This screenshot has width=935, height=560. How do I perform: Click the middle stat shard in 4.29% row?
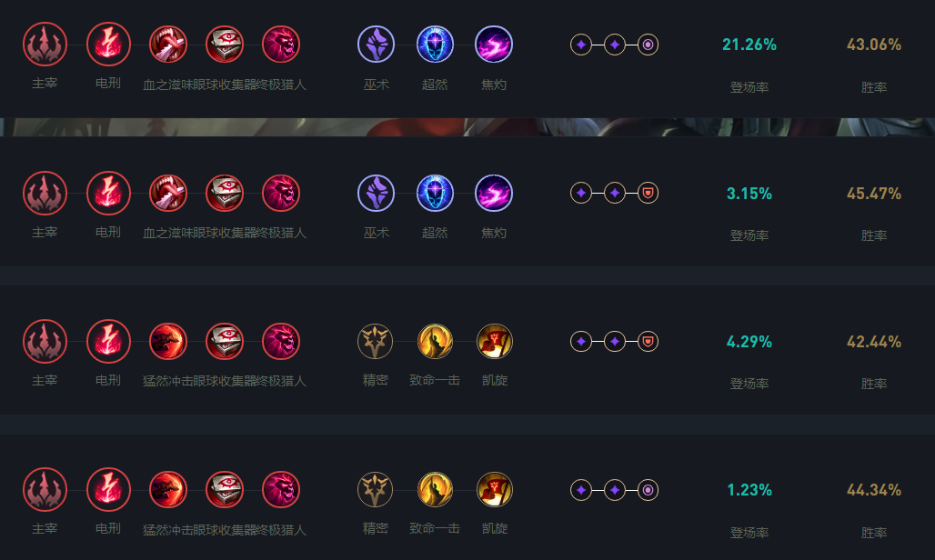[x=615, y=341]
